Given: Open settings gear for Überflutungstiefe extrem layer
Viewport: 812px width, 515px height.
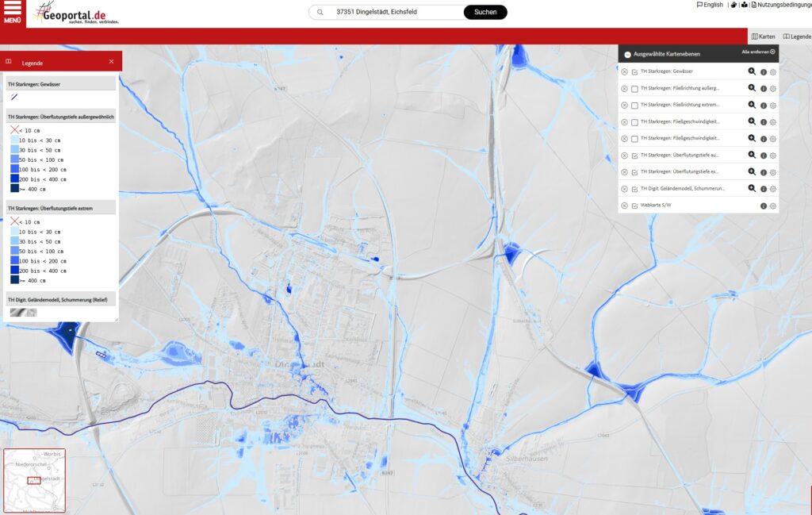Looking at the screenshot, I should coord(773,172).
